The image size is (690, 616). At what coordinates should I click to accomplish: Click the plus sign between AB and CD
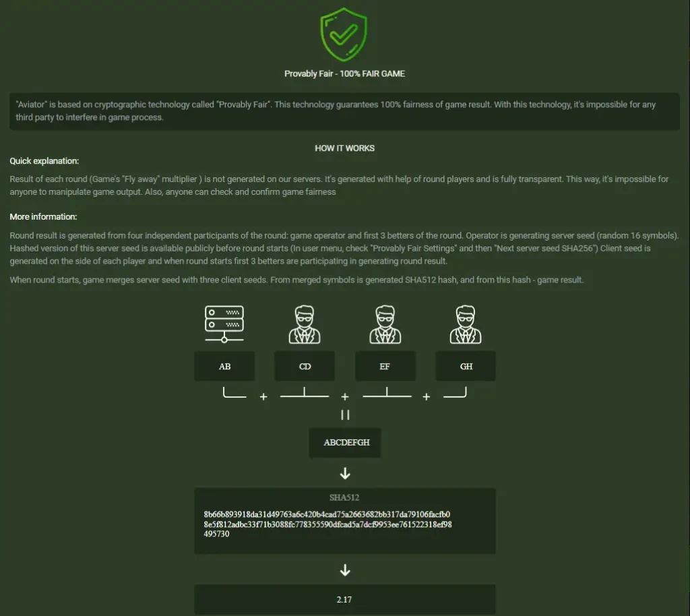[263, 397]
